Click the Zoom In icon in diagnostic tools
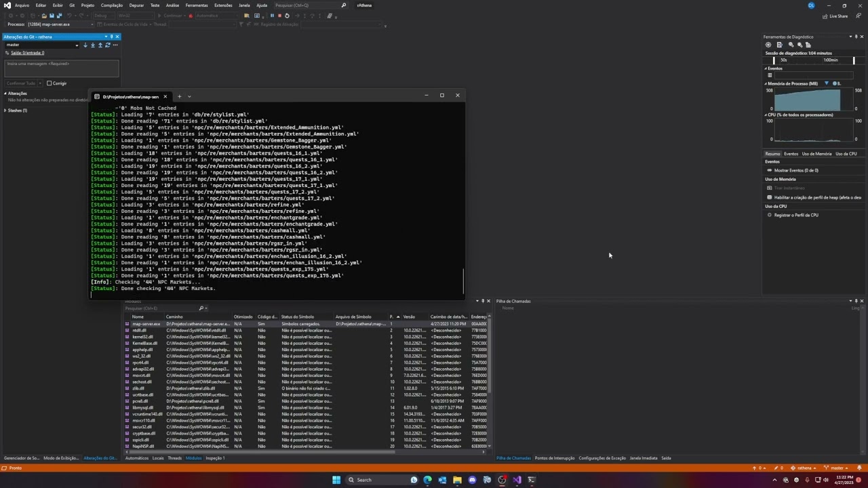The height and width of the screenshot is (488, 868). (x=791, y=45)
